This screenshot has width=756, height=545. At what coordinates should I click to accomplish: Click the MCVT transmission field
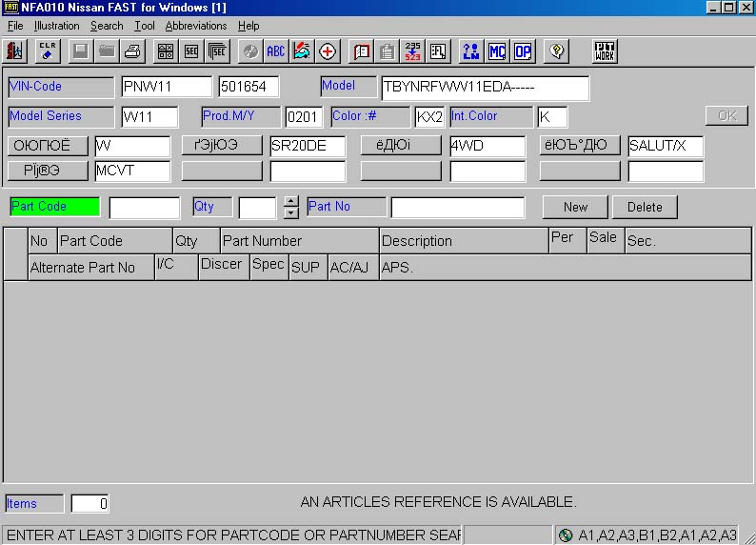(132, 172)
